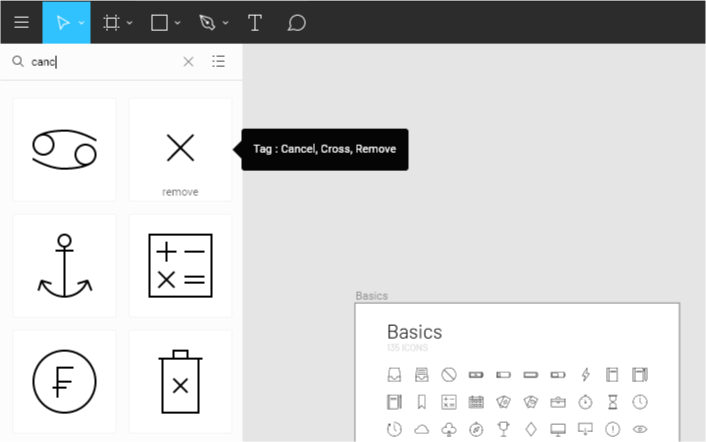
Task: Click the magnifier search icon
Action: pos(18,61)
